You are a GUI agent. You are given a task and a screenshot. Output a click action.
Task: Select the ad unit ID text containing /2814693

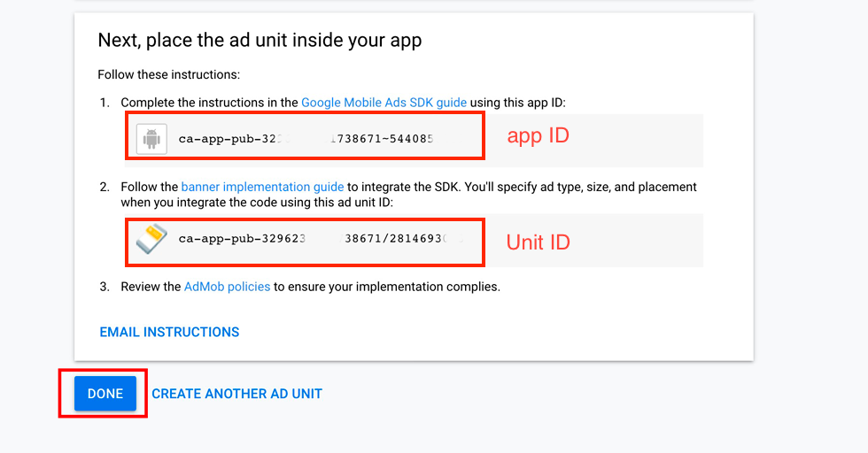click(321, 238)
